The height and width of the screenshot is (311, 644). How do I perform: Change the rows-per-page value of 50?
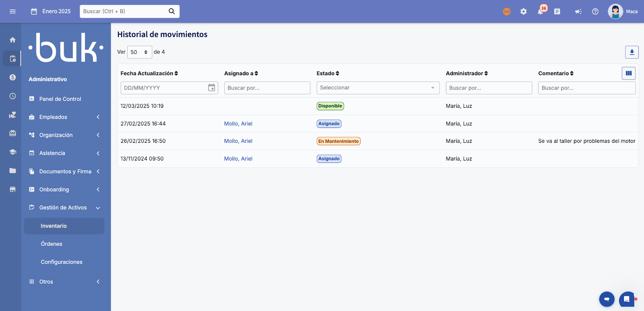click(x=139, y=52)
